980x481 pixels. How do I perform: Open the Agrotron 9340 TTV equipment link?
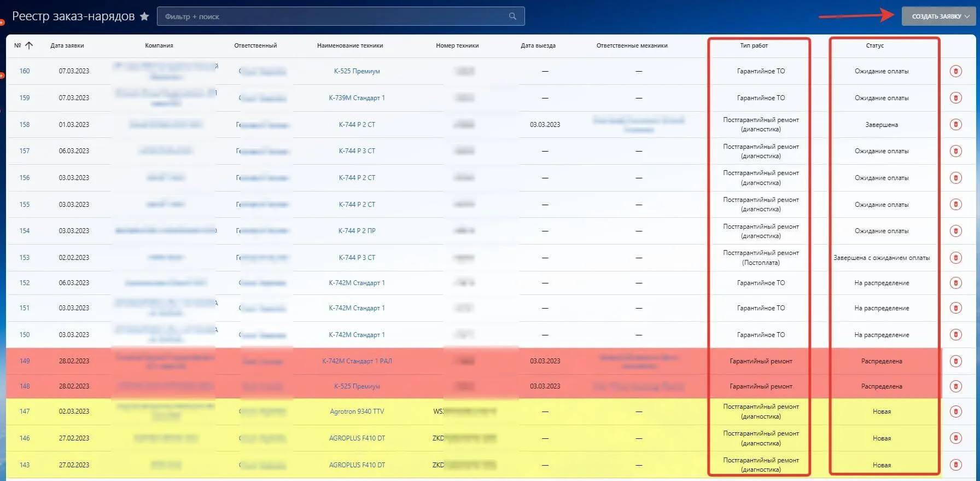tap(357, 412)
